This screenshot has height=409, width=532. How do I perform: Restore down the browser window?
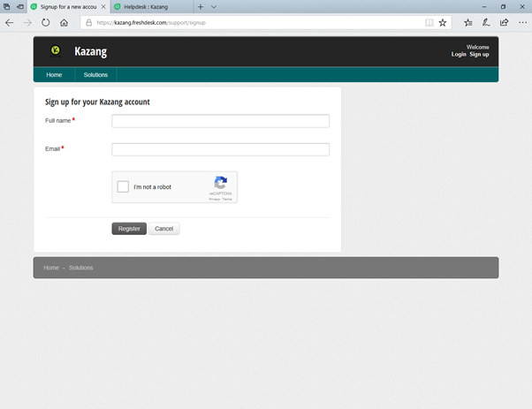[503, 7]
